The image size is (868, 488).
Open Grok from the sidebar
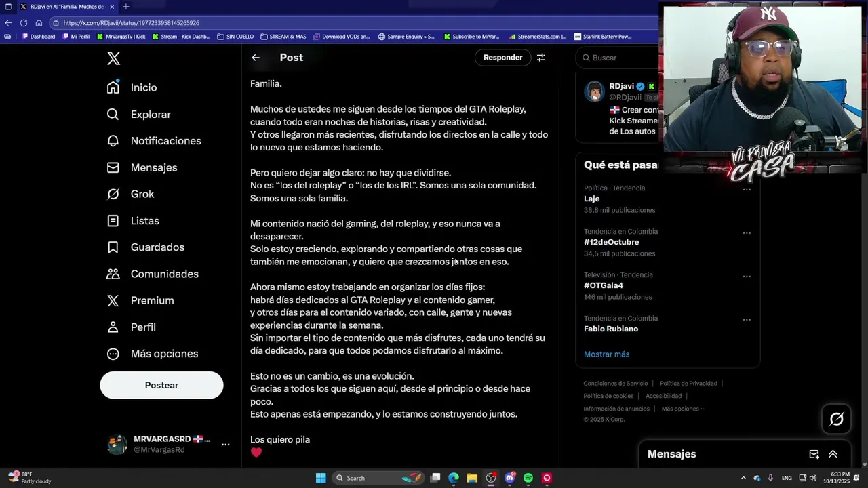point(131,194)
